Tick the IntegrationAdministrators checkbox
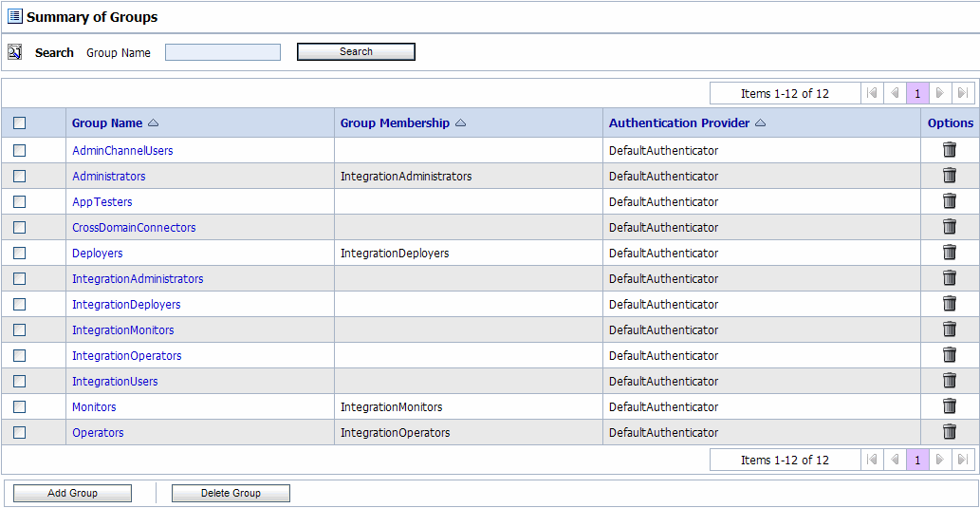This screenshot has width=980, height=508. 19,278
